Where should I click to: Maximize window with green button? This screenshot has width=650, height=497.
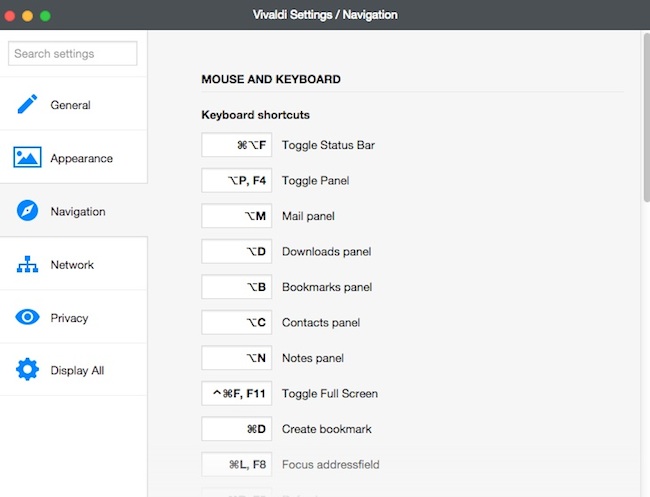[45, 16]
